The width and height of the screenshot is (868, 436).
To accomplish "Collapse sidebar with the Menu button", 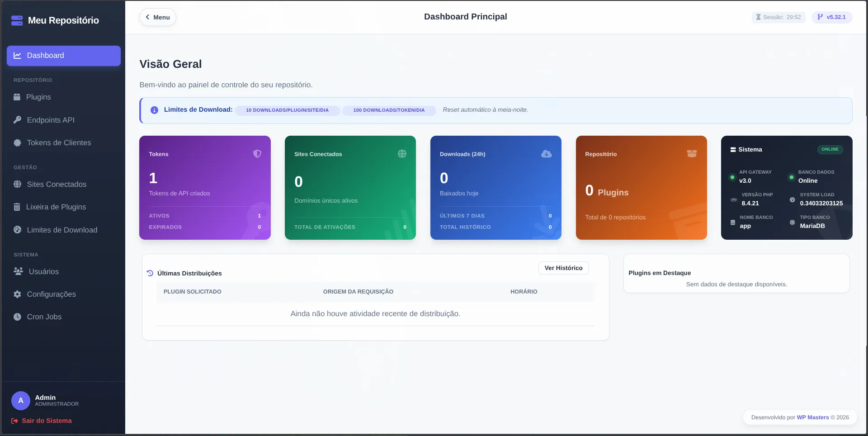I will (157, 17).
